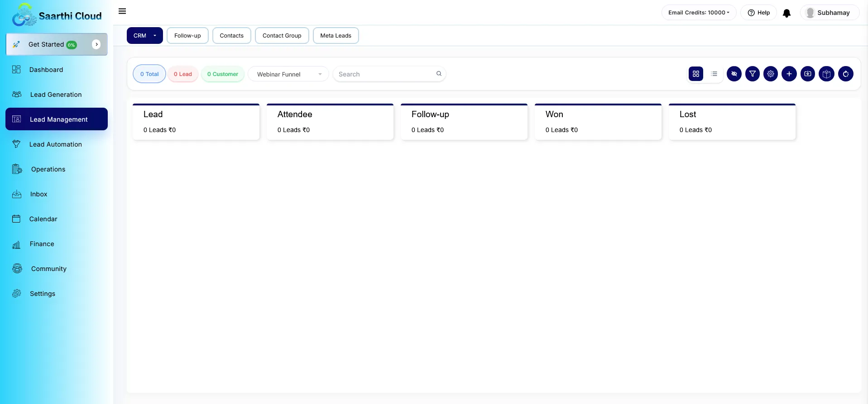This screenshot has height=404, width=868.
Task: Click the Help button
Action: pyautogui.click(x=758, y=13)
